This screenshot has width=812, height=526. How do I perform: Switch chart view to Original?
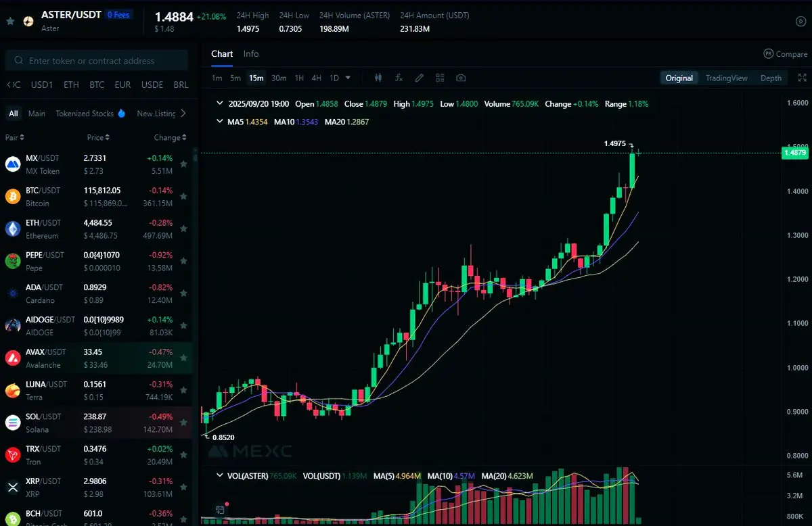tap(679, 78)
